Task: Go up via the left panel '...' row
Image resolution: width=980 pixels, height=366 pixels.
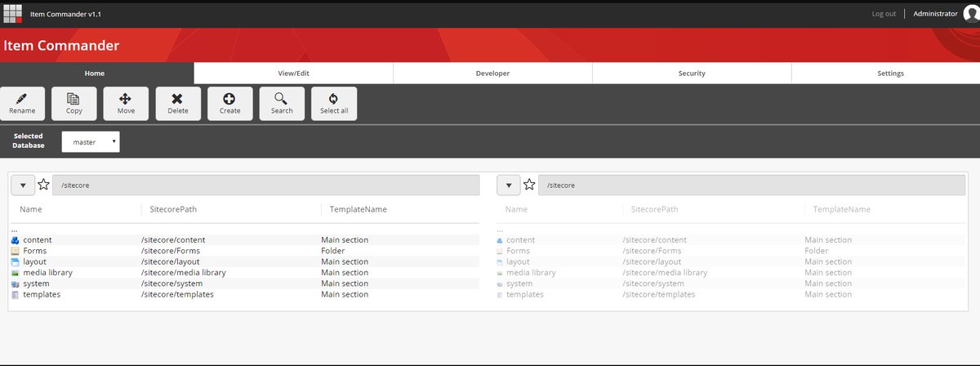Action: coord(15,230)
